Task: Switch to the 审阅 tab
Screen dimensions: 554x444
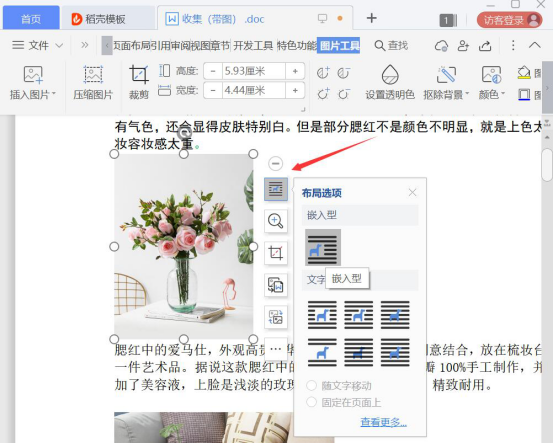Action: click(x=181, y=45)
